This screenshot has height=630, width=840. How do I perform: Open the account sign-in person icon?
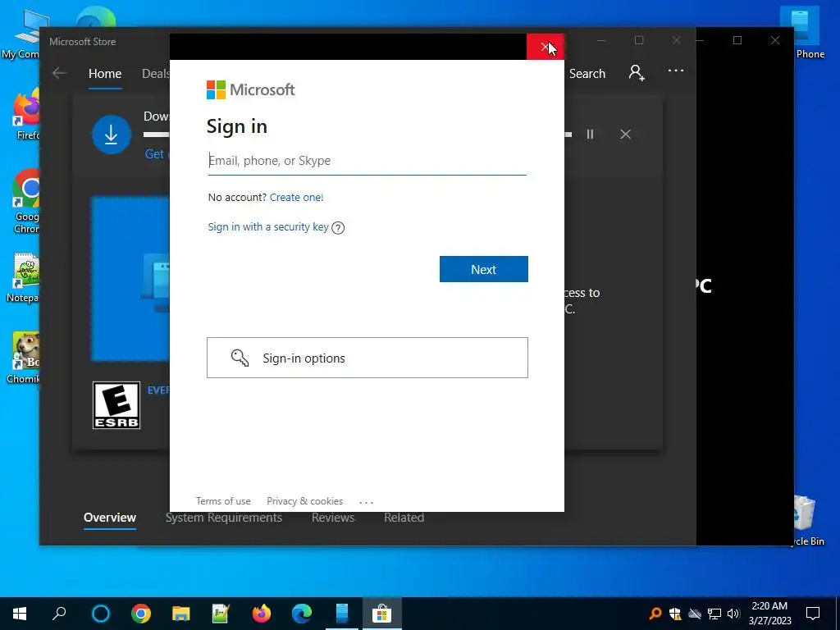coord(637,72)
